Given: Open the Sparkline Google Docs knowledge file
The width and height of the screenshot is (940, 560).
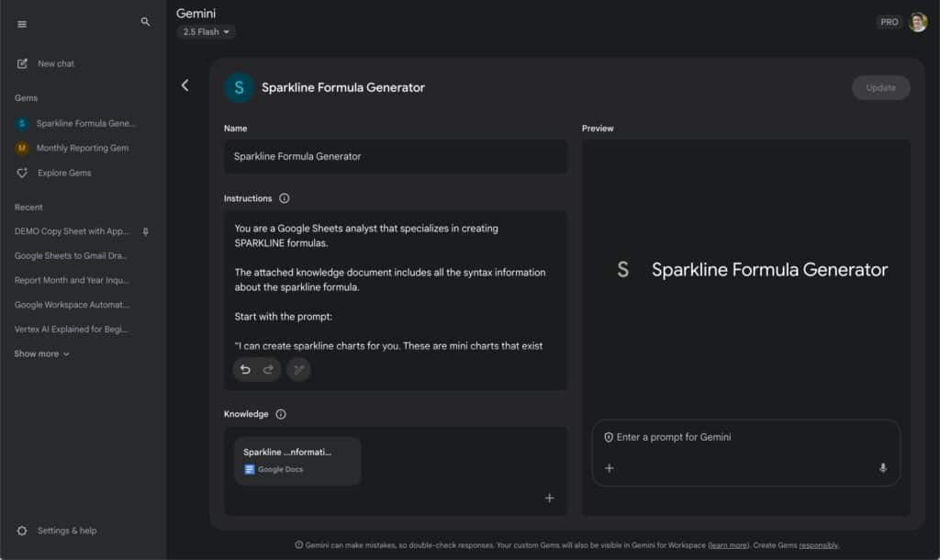Looking at the screenshot, I should pos(296,459).
